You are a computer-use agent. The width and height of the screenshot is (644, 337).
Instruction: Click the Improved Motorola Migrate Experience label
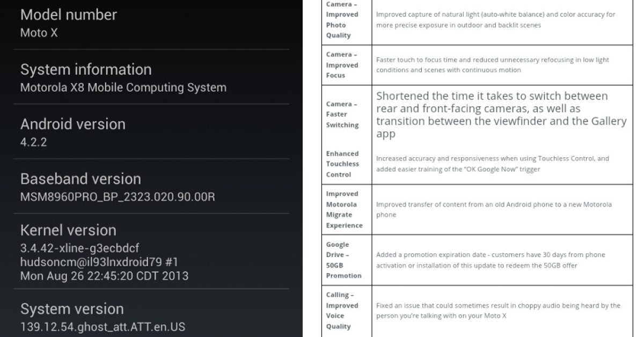tap(344, 209)
